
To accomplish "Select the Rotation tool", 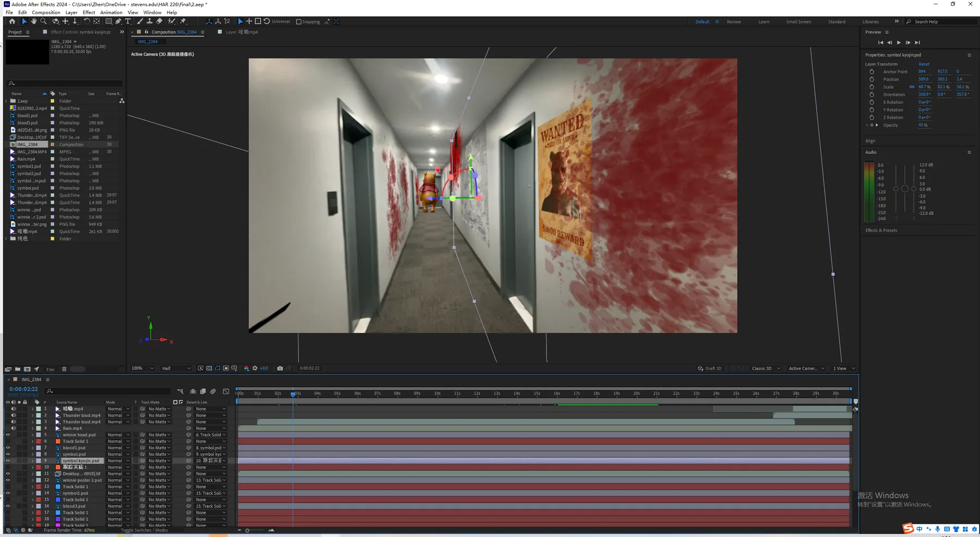I will (87, 21).
